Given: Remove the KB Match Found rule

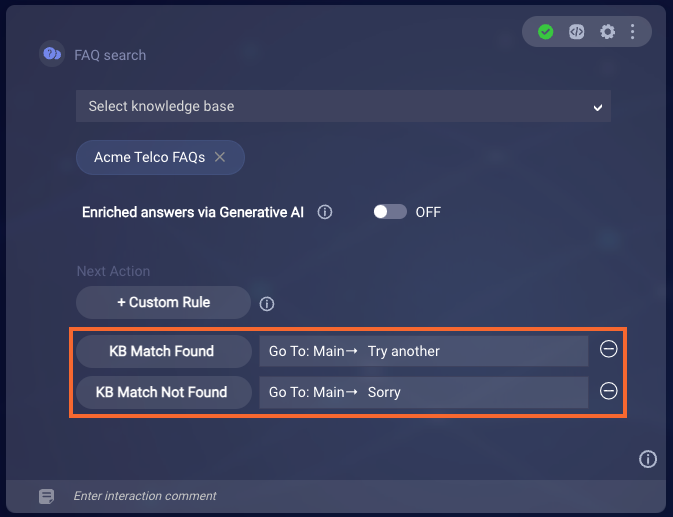Looking at the screenshot, I should point(608,349).
